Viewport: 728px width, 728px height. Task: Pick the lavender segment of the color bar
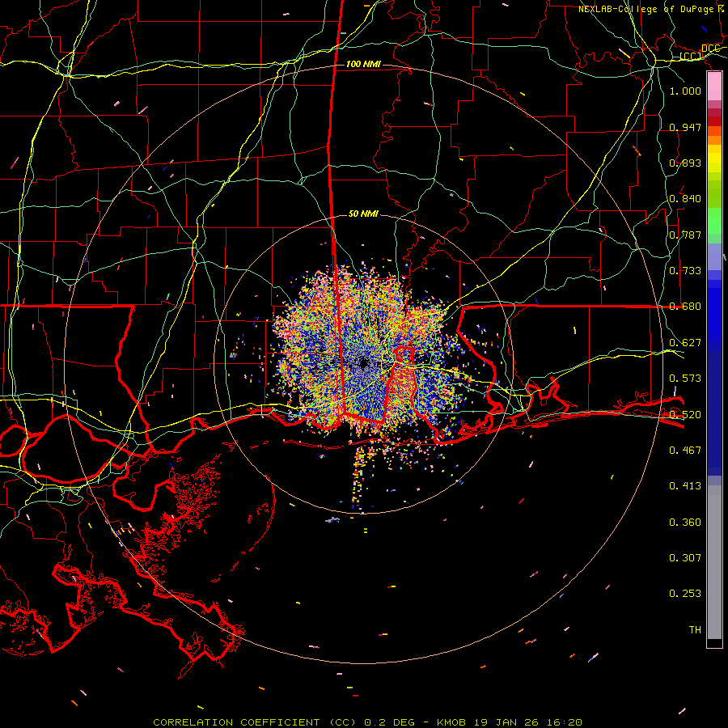[x=714, y=256]
